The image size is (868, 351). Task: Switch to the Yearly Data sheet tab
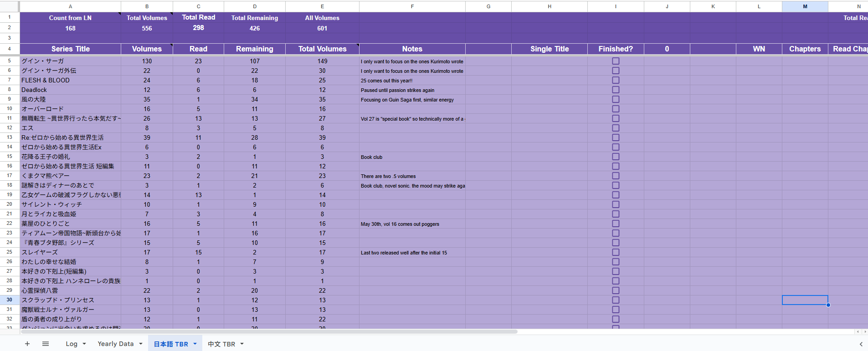coord(116,344)
